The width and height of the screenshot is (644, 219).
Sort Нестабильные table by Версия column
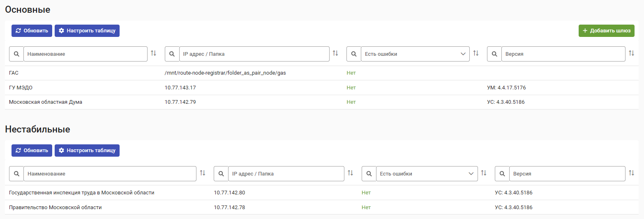[x=632, y=173]
